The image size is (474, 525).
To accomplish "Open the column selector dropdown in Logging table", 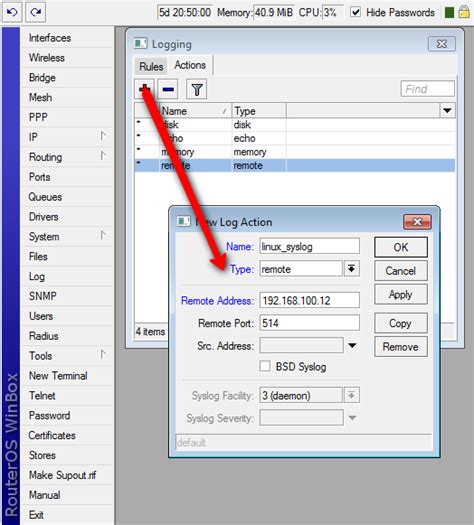I will pyautogui.click(x=448, y=110).
